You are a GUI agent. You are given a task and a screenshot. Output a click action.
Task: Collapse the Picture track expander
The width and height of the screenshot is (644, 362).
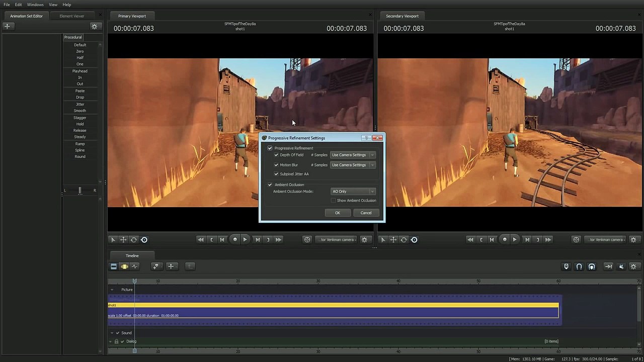[112, 290]
